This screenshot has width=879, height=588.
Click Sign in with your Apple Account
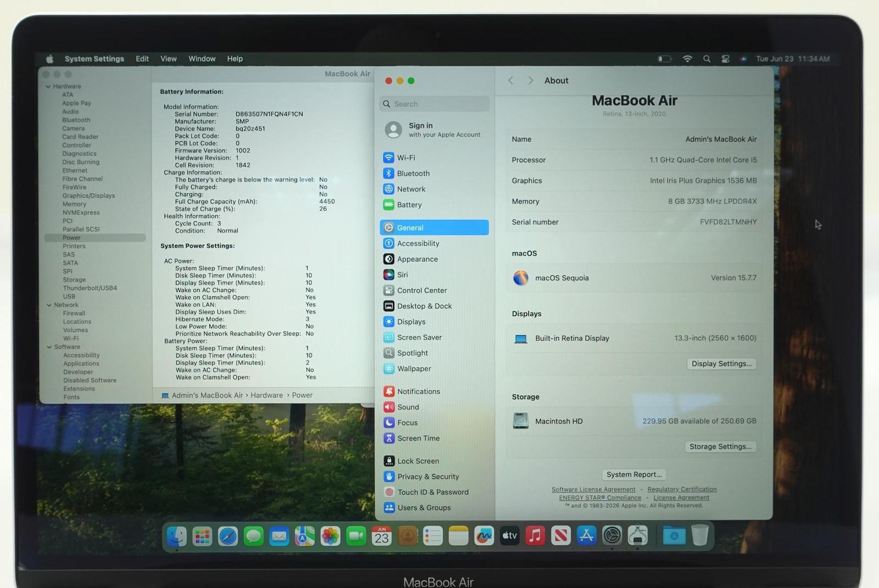coord(434,130)
